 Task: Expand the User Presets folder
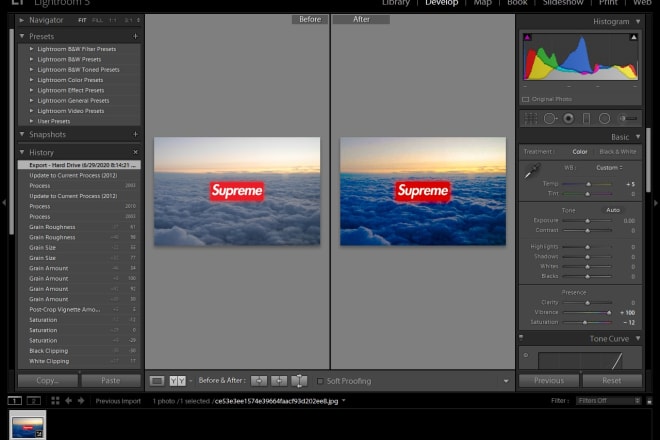pyautogui.click(x=32, y=121)
